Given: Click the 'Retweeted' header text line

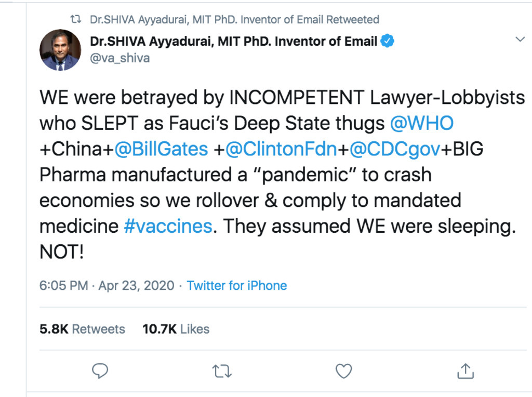Looking at the screenshot, I should (x=234, y=20).
